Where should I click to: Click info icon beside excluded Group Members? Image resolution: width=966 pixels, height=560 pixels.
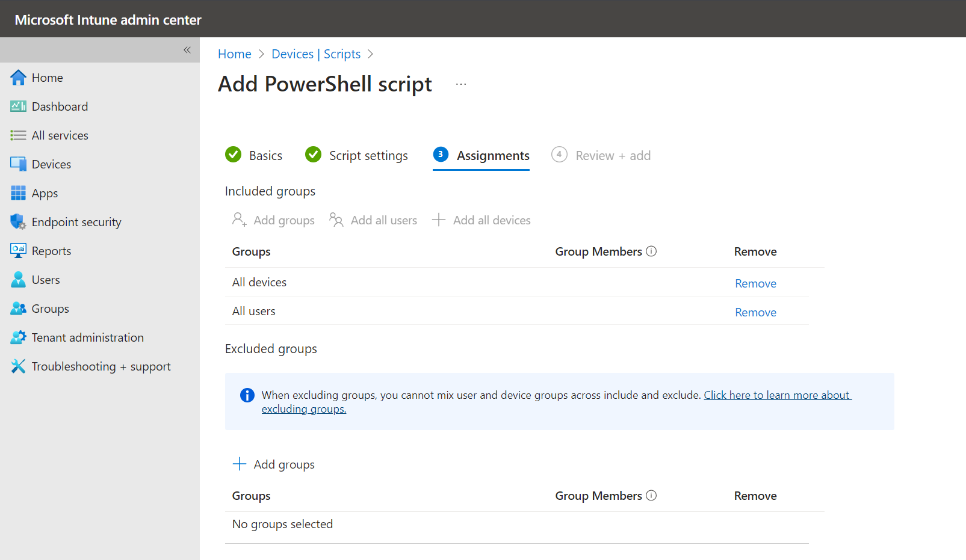click(651, 496)
